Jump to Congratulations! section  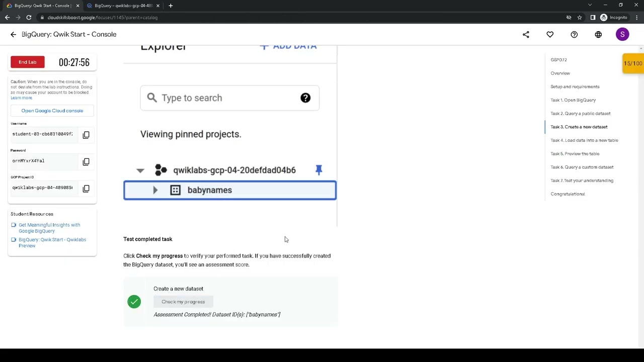568,194
